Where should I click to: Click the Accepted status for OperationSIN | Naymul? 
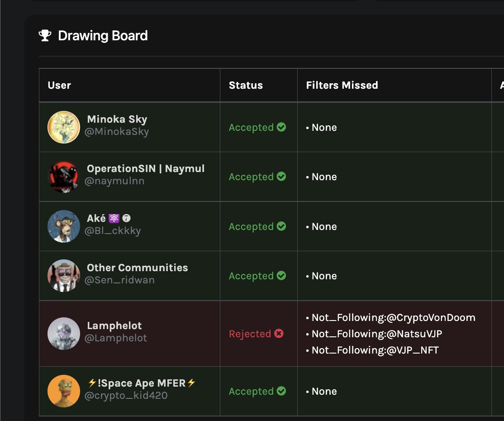click(251, 177)
